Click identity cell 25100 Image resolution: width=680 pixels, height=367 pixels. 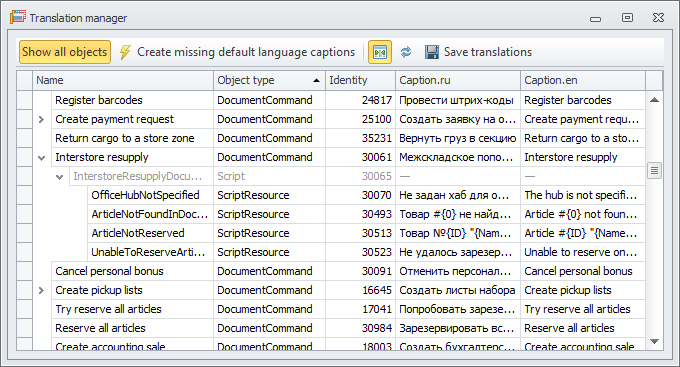click(x=360, y=119)
